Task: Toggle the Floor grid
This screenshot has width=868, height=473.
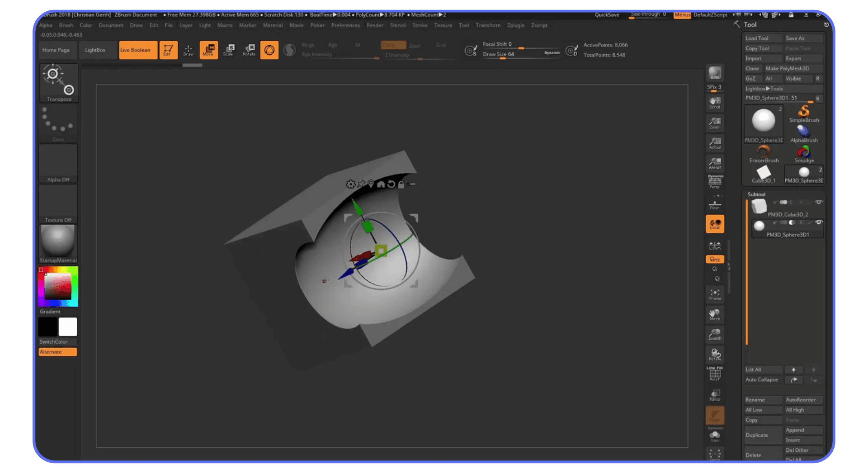Action: [x=715, y=204]
